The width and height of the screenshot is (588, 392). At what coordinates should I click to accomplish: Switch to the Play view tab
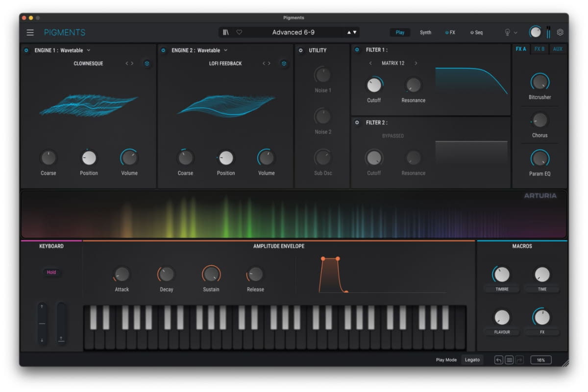(400, 32)
